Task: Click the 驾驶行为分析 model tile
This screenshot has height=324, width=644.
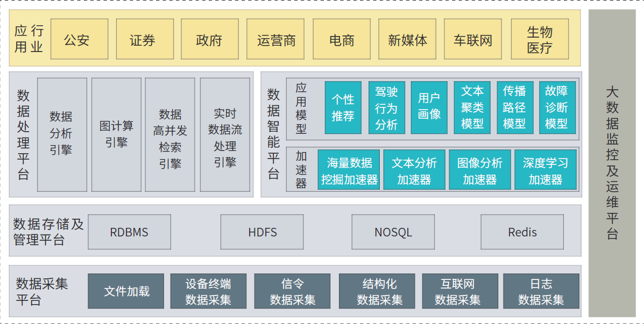Action: click(x=386, y=107)
